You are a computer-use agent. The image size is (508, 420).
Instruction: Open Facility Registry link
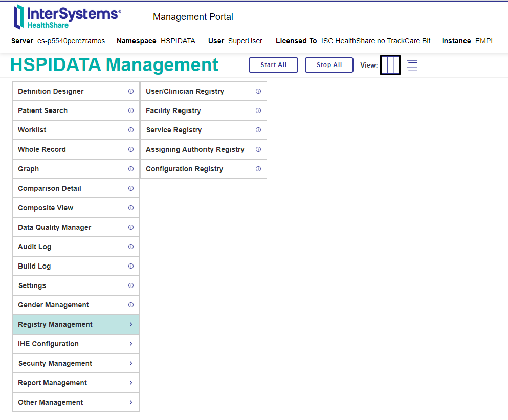[204, 110]
